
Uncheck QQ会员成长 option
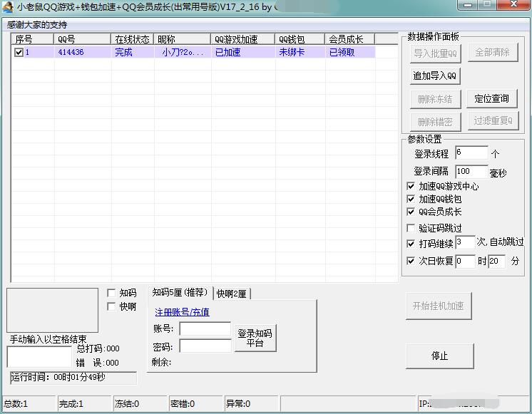(411, 212)
